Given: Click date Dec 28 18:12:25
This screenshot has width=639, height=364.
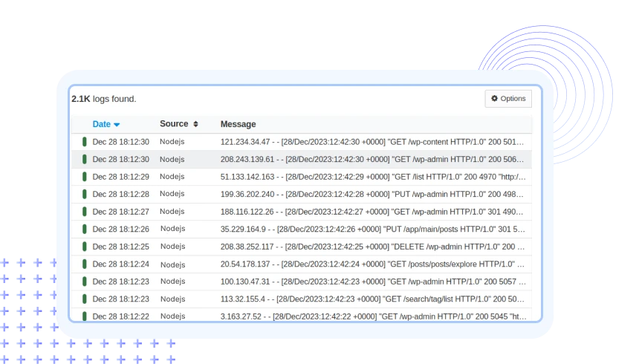Looking at the screenshot, I should 120,247.
